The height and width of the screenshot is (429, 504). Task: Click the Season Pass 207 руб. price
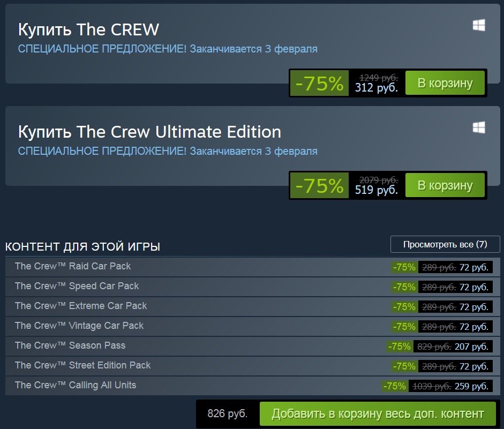click(471, 347)
